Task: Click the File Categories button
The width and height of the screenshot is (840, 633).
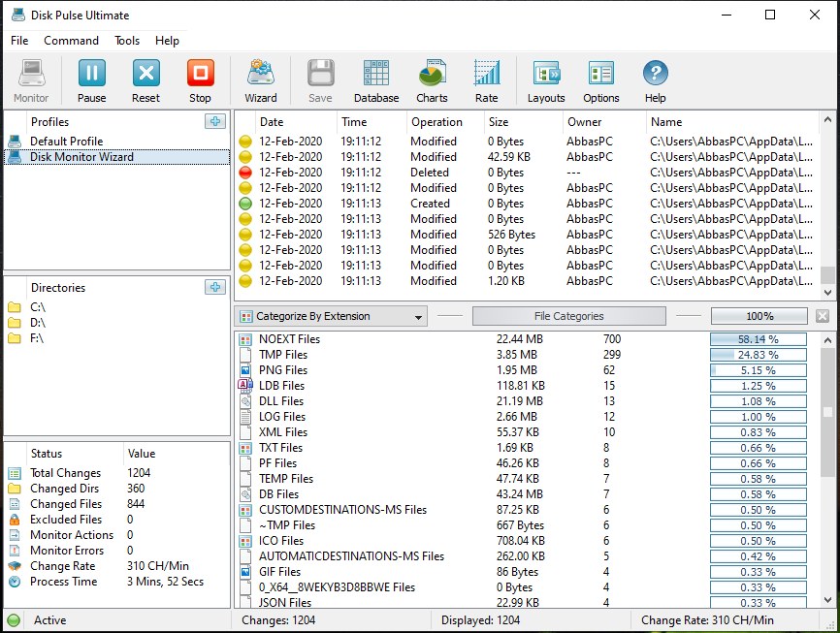Action: coord(569,316)
